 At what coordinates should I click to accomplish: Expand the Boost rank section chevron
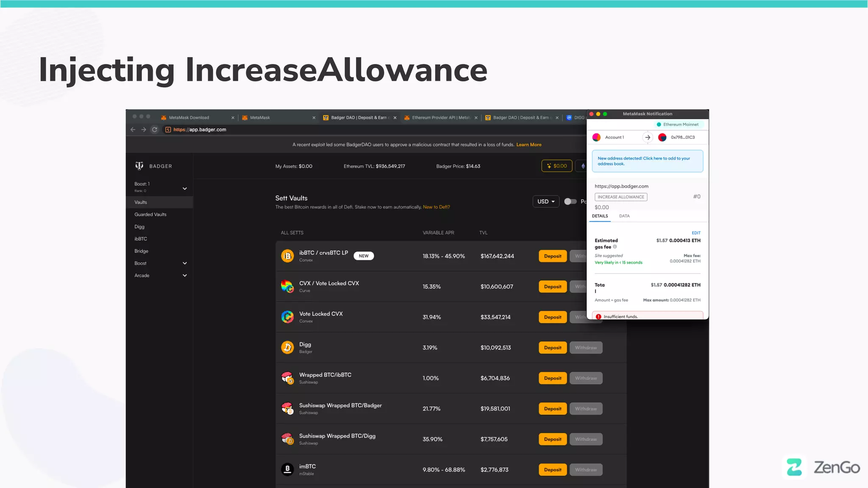point(185,189)
